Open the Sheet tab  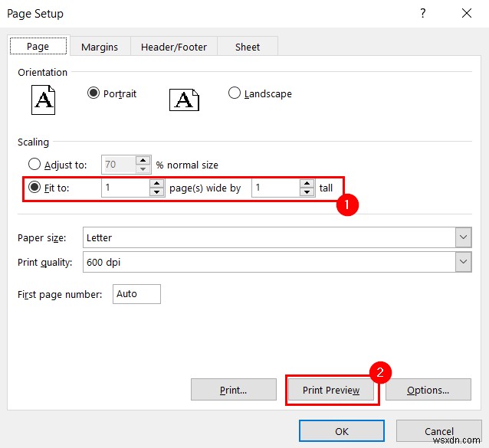248,47
